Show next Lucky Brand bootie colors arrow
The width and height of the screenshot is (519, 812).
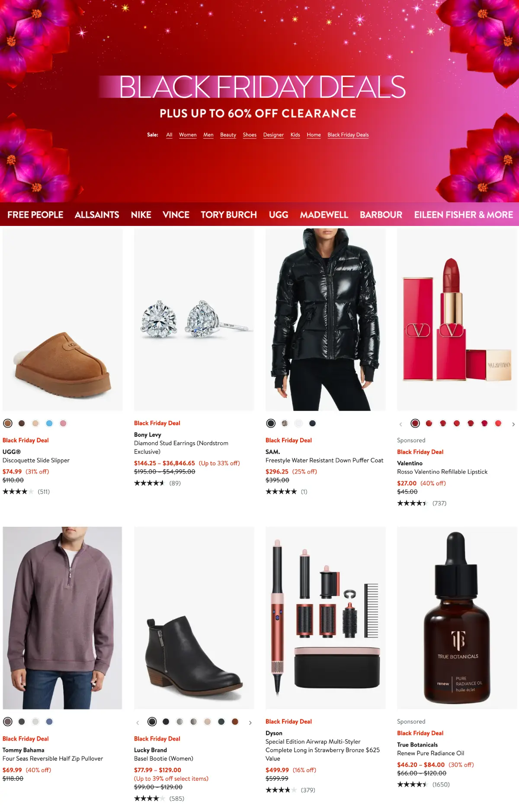250,722
